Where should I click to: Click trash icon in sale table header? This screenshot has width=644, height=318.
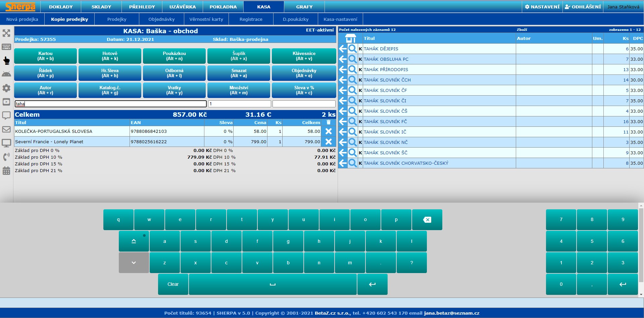click(x=329, y=122)
